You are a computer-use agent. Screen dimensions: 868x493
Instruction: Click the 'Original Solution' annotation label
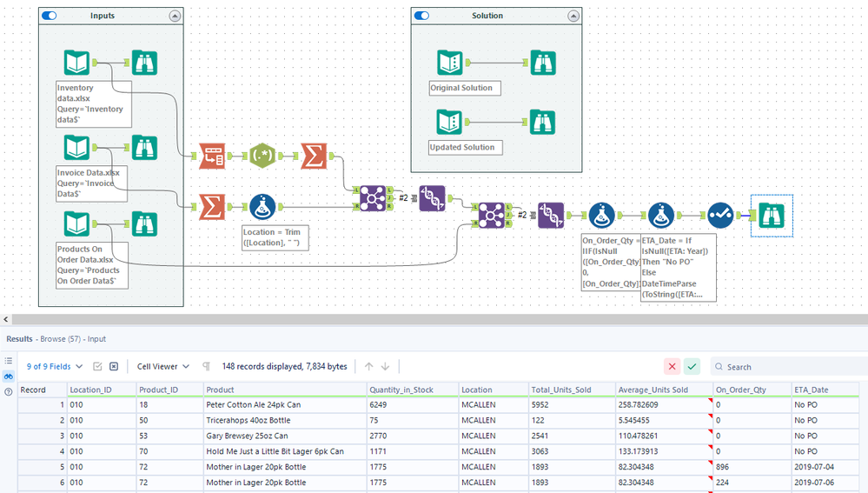coord(465,88)
